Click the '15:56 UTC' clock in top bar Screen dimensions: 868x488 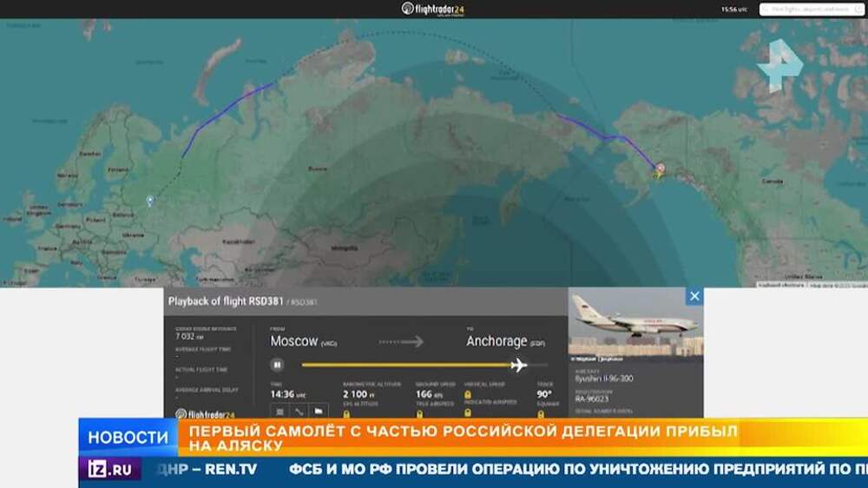(x=734, y=10)
